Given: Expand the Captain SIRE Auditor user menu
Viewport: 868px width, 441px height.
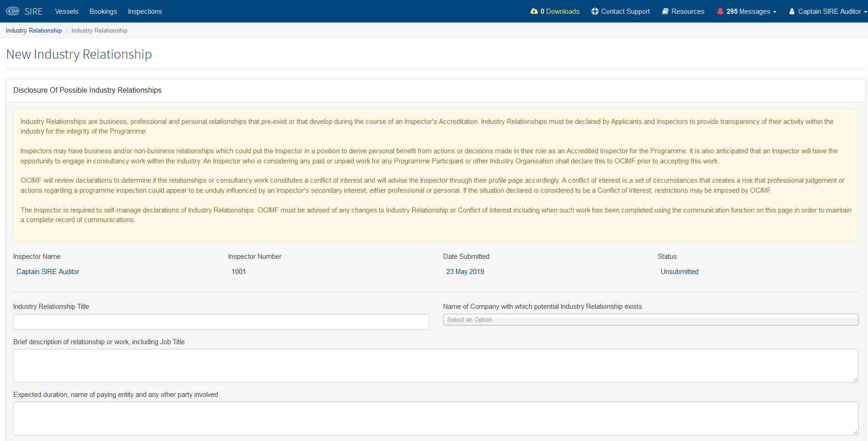Looking at the screenshot, I should point(828,11).
